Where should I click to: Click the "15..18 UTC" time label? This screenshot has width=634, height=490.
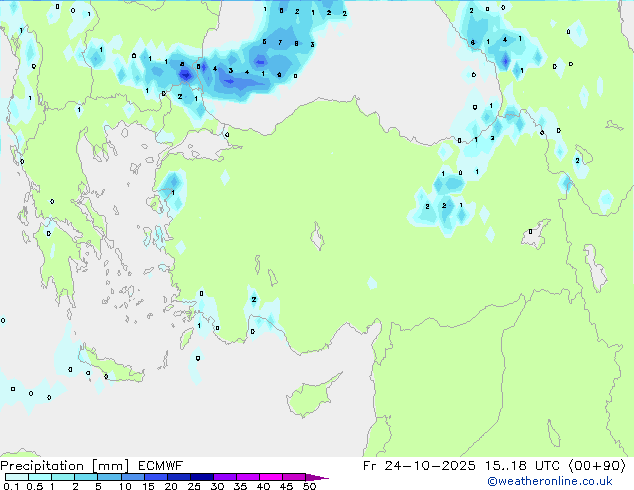[x=522, y=466]
